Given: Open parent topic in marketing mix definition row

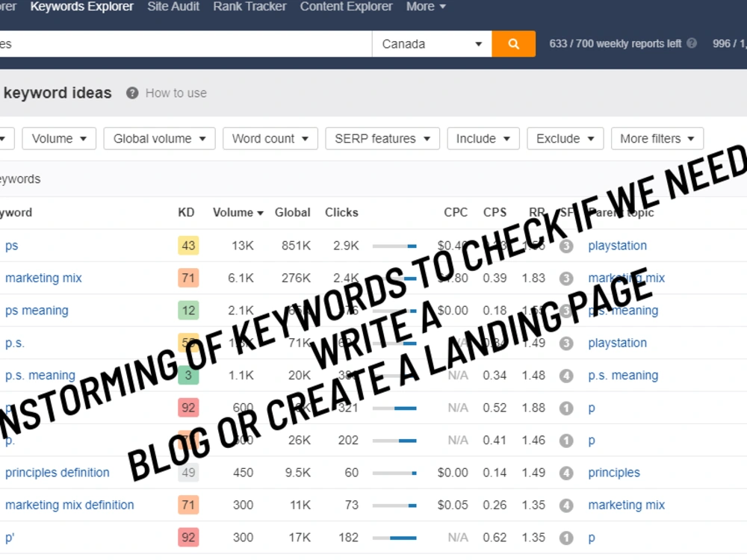Looking at the screenshot, I should pyautogui.click(x=627, y=505).
